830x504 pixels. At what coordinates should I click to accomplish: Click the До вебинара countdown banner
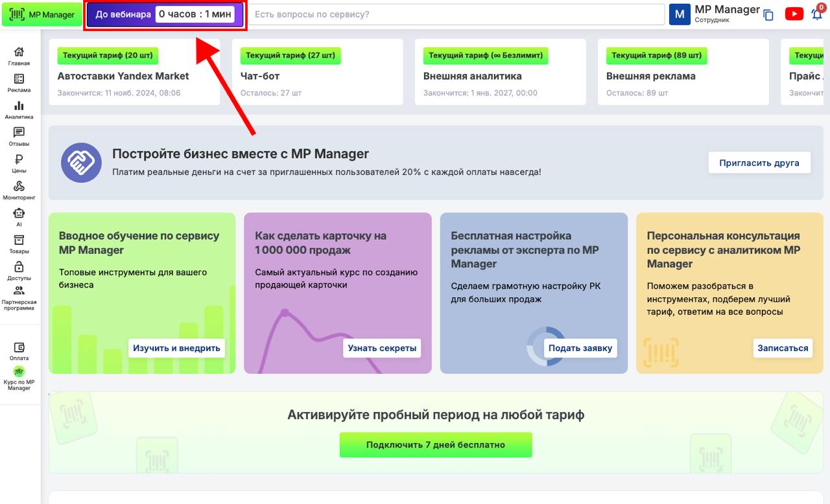[165, 14]
